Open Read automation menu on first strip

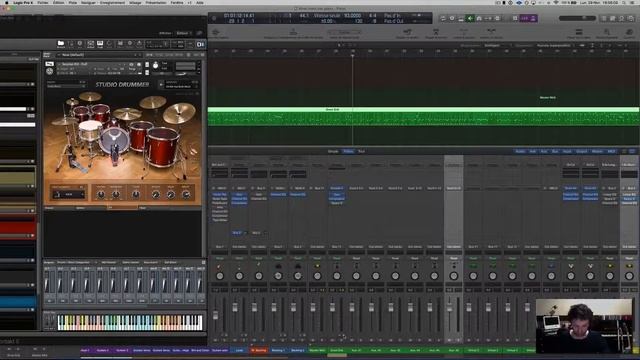point(220,258)
